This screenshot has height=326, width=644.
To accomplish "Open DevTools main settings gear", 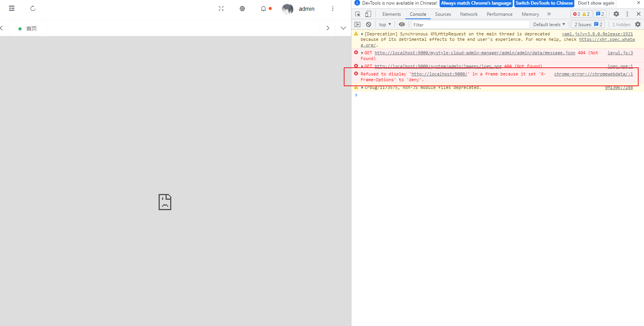I will tap(616, 14).
